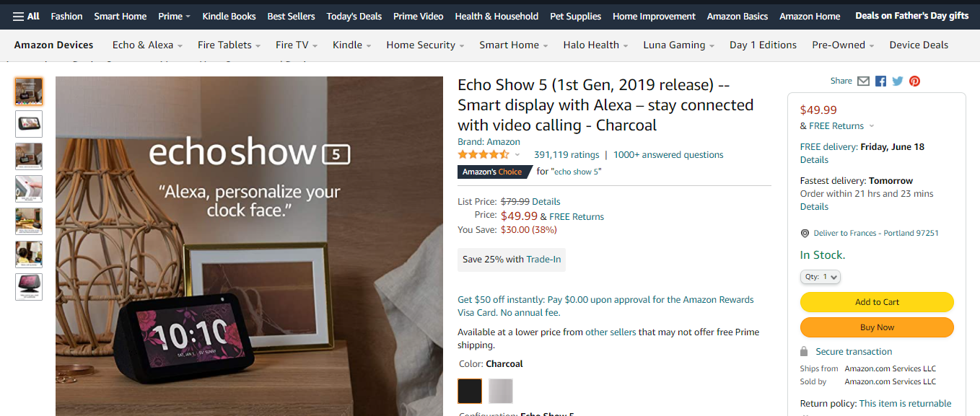Share on Pinterest icon
Image resolution: width=980 pixels, height=416 pixels.
[x=914, y=81]
